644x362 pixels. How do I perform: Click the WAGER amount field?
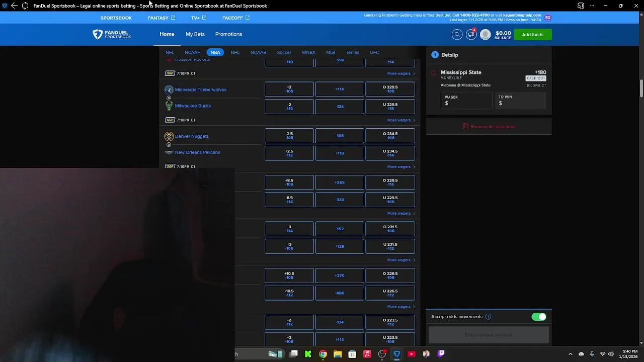(x=466, y=101)
